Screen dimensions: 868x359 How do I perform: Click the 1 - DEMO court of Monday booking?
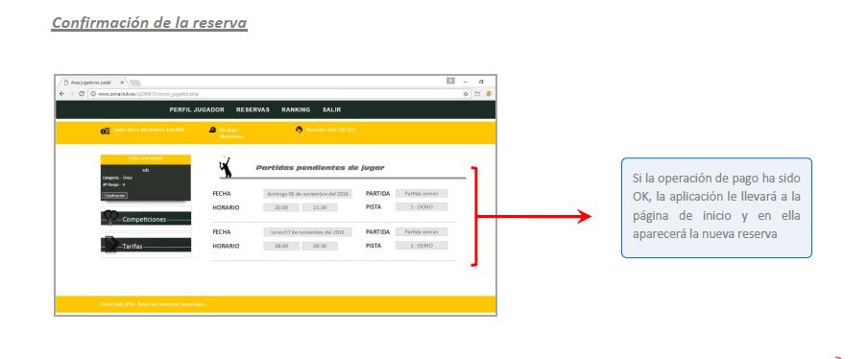tap(422, 245)
